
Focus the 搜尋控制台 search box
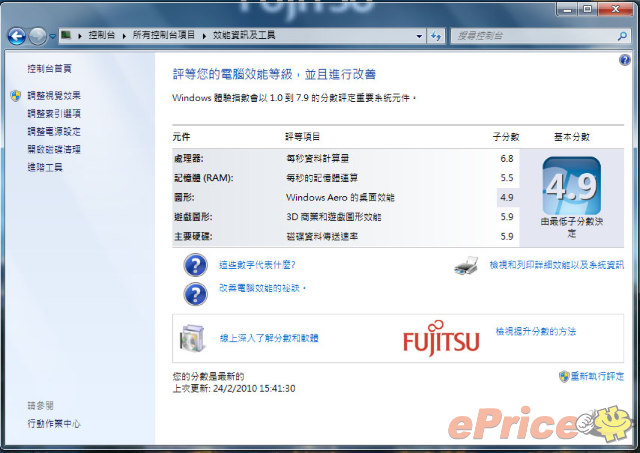[x=535, y=36]
